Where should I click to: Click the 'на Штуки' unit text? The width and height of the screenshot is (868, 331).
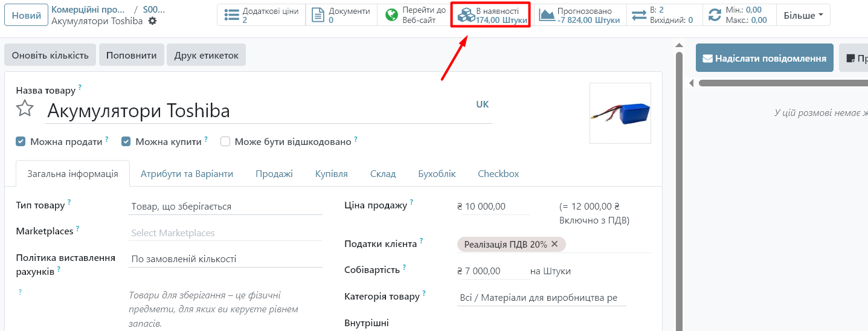[x=550, y=271]
